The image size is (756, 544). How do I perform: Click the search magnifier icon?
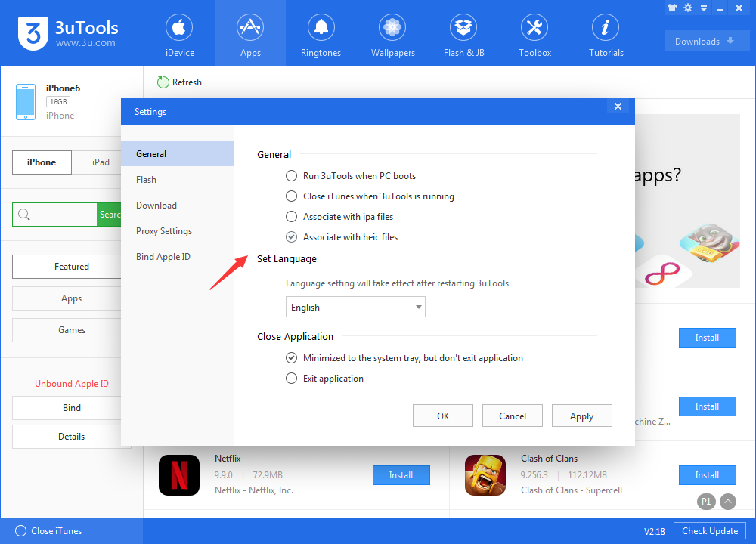pos(24,215)
